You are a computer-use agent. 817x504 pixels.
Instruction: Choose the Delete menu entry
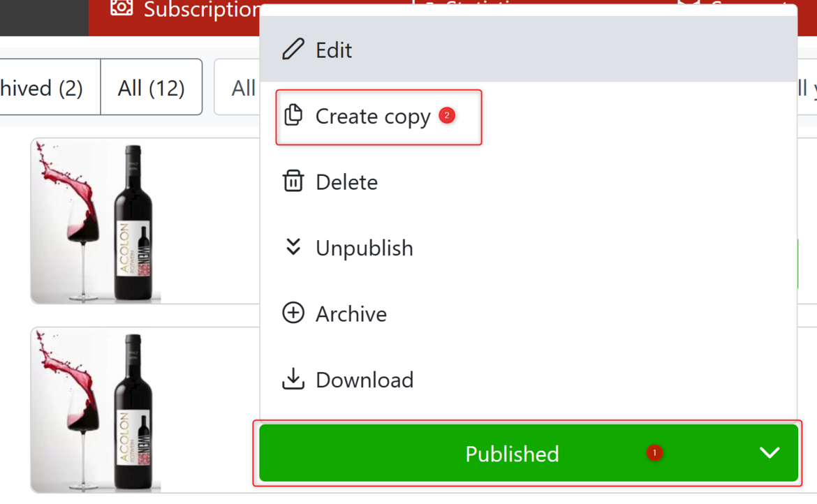pos(346,182)
